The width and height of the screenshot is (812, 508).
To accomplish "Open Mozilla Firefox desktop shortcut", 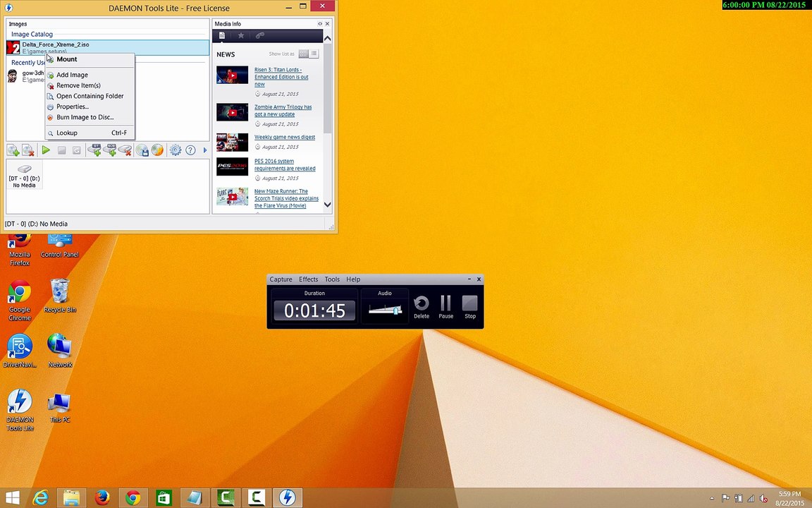I will point(20,250).
